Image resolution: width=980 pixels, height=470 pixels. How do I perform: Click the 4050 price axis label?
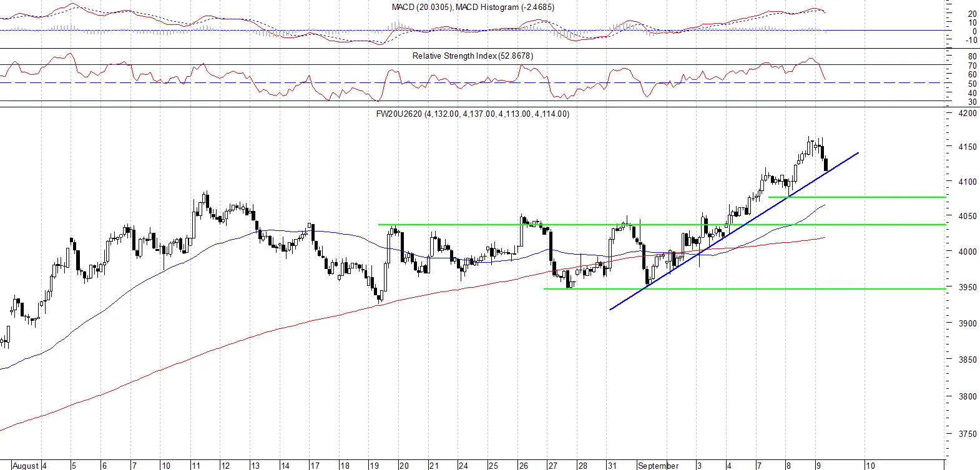[x=968, y=216]
